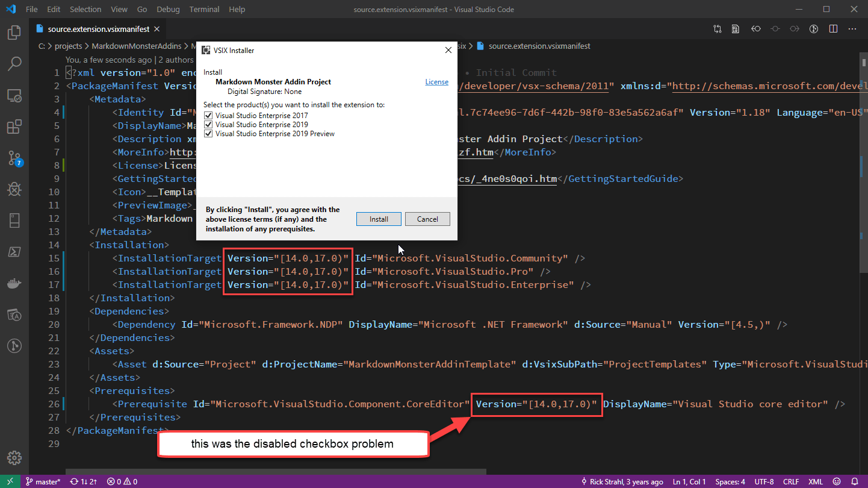Open the Search view in activity bar
The image size is (868, 488).
pyautogui.click(x=14, y=63)
